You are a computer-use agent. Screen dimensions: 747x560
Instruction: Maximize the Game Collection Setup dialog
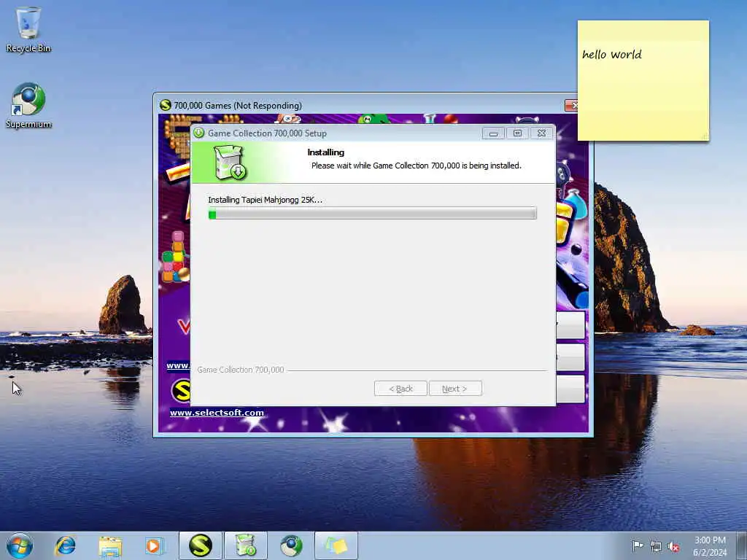517,133
